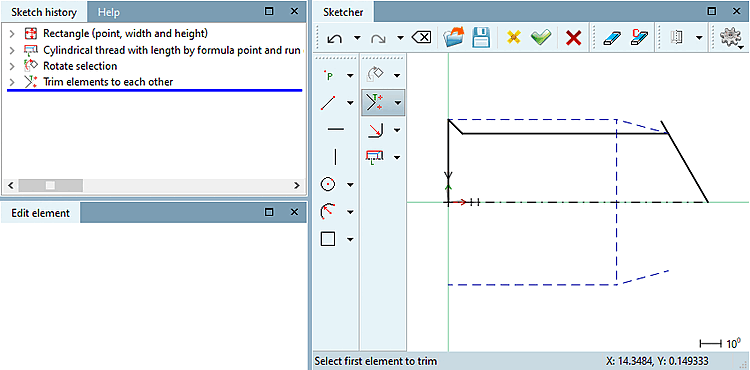Click the Rotate selection tool icon
This screenshot has width=750, height=370.
click(375, 75)
